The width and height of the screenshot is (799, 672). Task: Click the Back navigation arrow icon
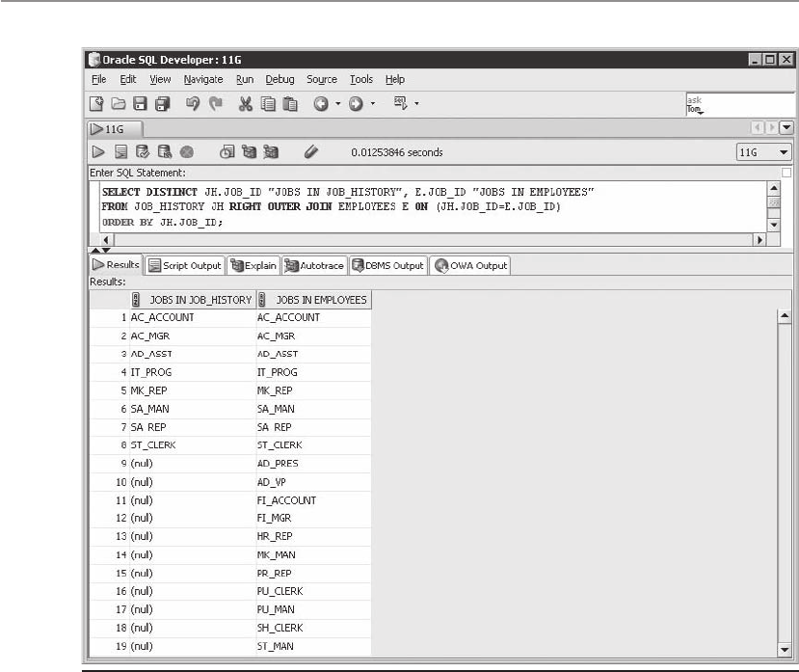point(321,104)
